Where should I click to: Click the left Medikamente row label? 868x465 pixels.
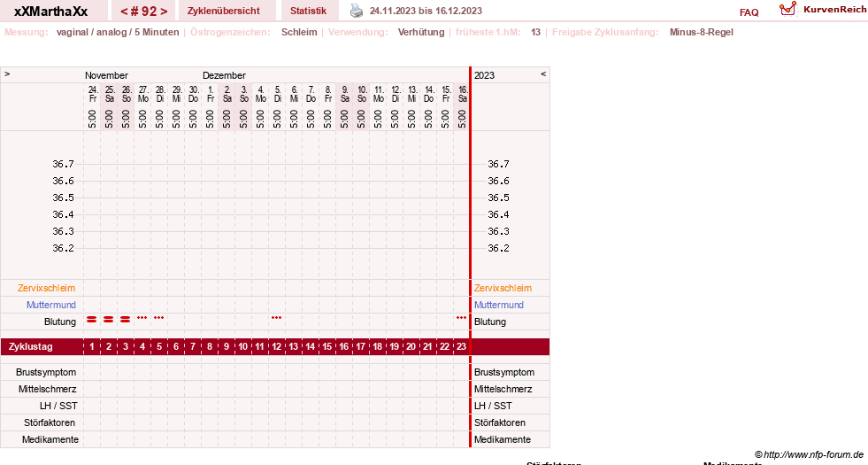50,439
